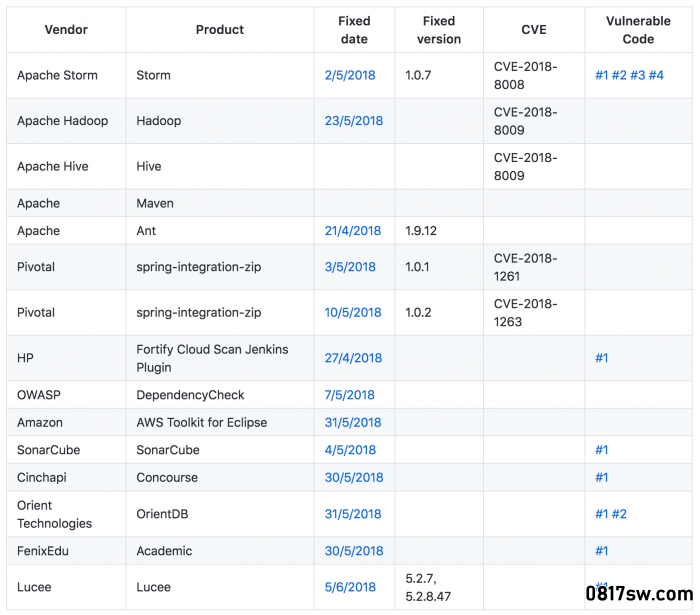Open Concourse fixed date 30/5/2018
Image resolution: width=700 pixels, height=615 pixels.
(x=354, y=478)
